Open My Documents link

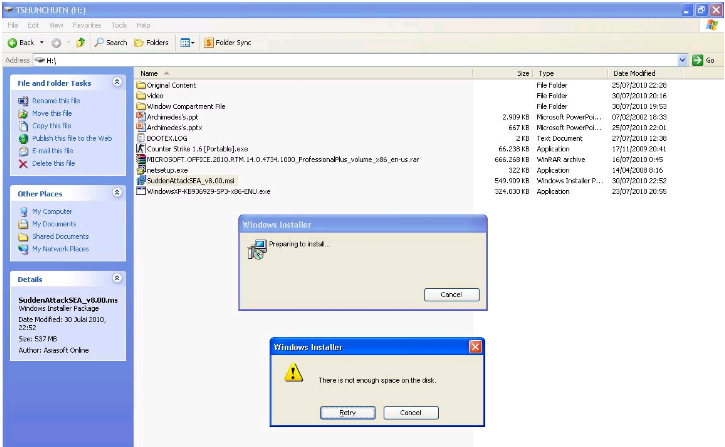54,224
